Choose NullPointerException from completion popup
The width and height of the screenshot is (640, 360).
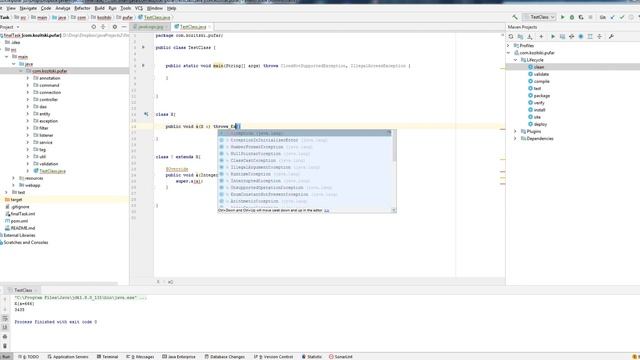[304, 153]
